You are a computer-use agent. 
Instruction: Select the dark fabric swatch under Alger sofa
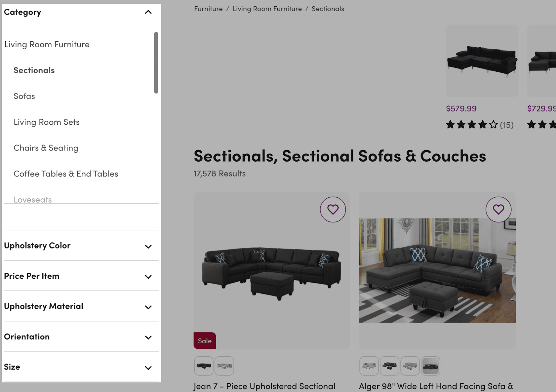(431, 366)
